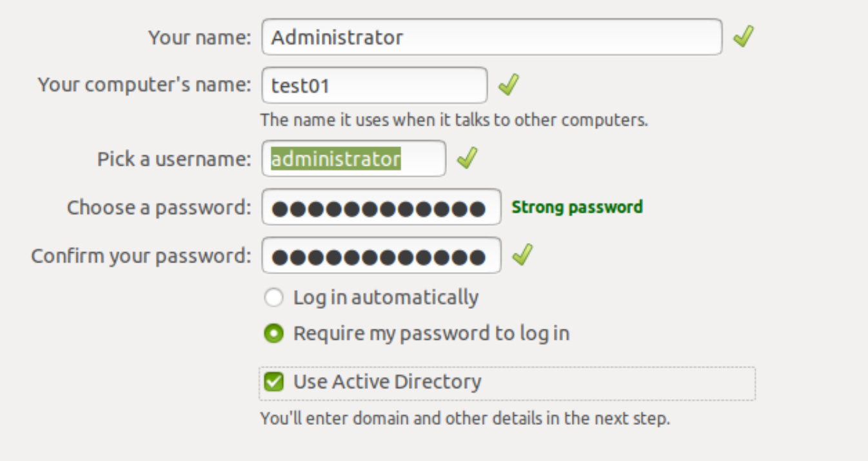Click into the Your name text field

coord(491,37)
